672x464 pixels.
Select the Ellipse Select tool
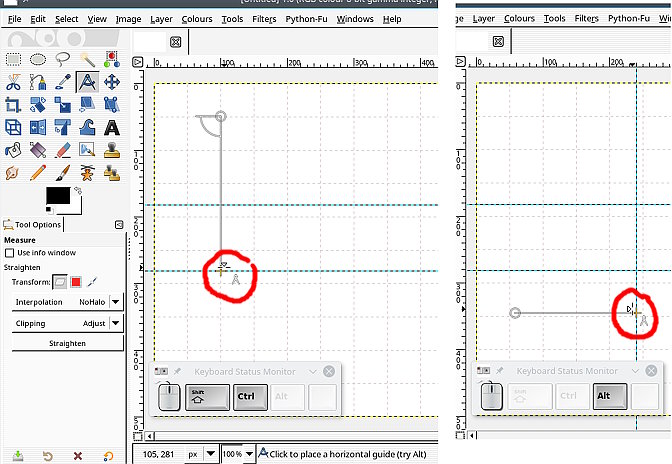click(x=38, y=59)
